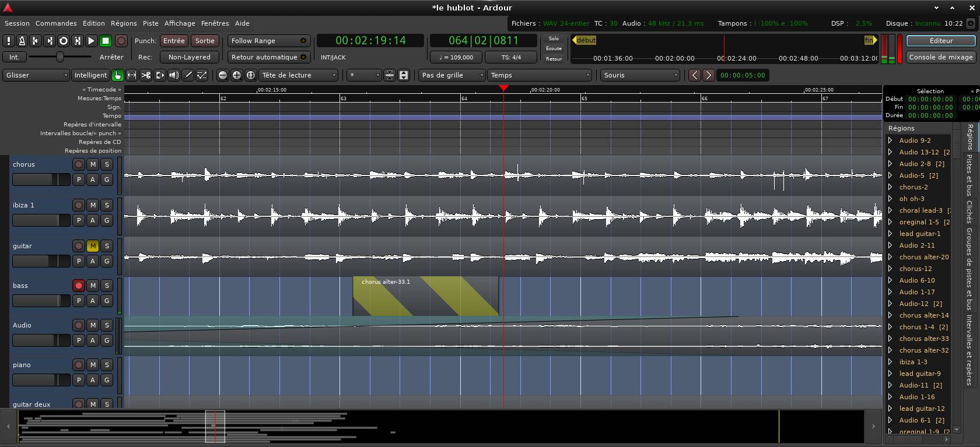Click the Zoom out magnifier icon

tap(222, 75)
